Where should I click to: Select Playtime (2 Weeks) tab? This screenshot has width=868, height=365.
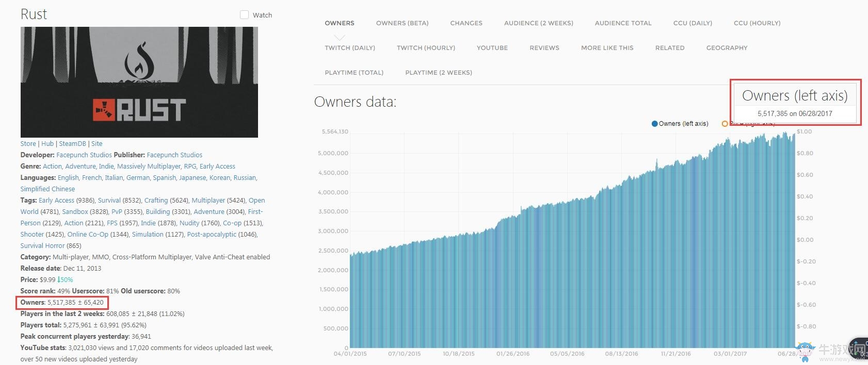[439, 73]
